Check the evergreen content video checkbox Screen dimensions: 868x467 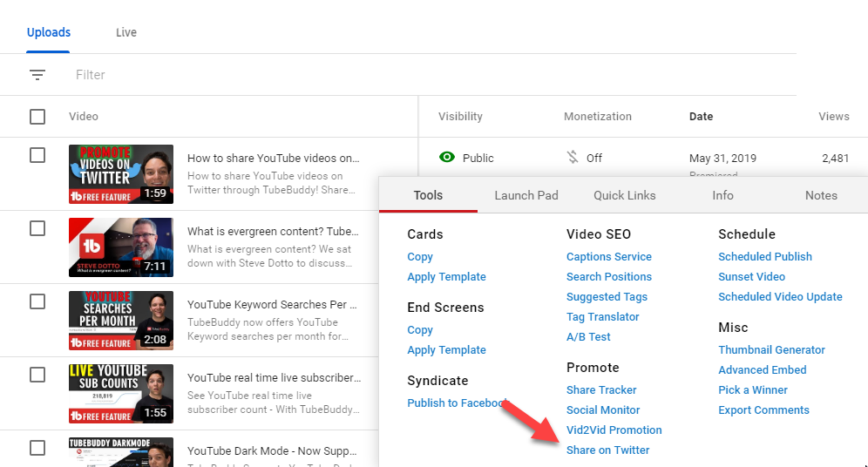pos(37,228)
